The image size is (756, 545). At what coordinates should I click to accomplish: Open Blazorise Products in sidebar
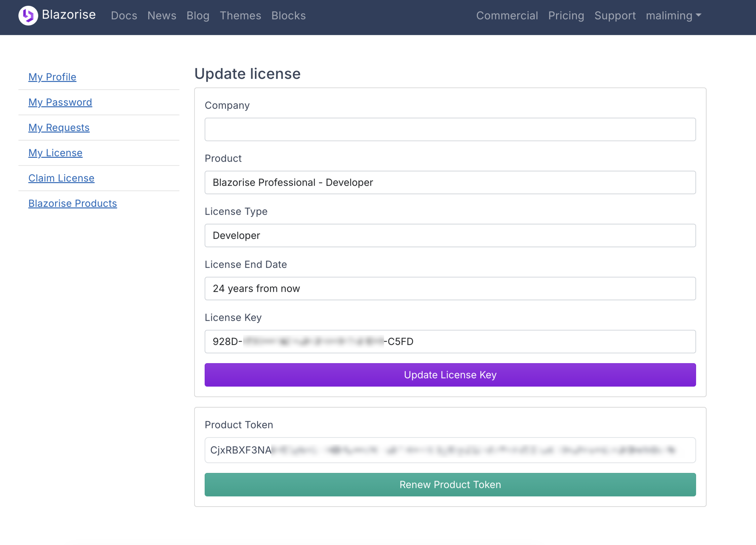pyautogui.click(x=73, y=204)
